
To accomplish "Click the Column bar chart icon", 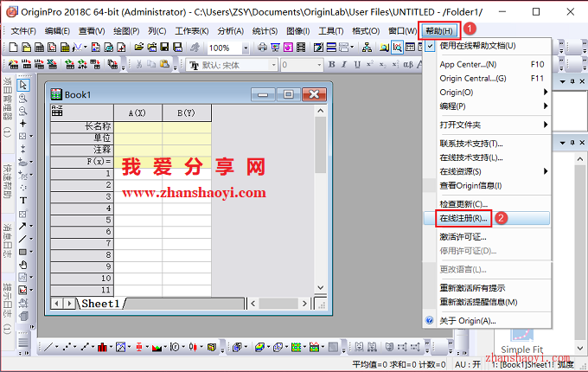I will pyautogui.click(x=102, y=347).
